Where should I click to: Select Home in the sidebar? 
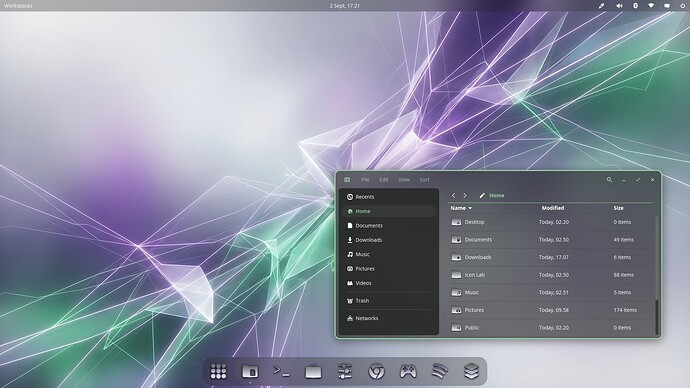(x=389, y=211)
